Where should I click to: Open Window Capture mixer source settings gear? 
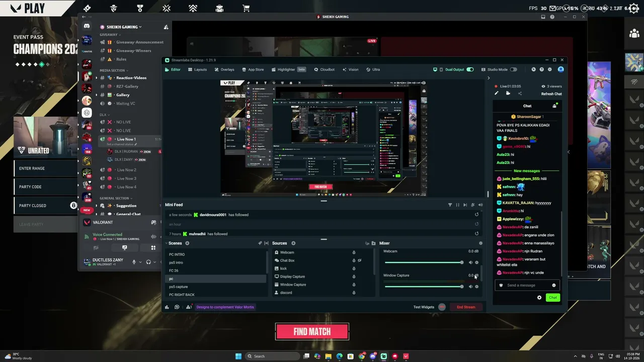point(477,287)
